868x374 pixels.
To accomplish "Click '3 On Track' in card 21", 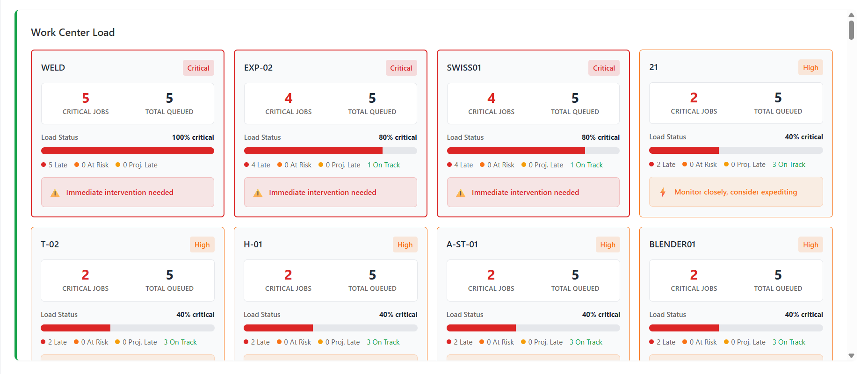I will [x=788, y=165].
